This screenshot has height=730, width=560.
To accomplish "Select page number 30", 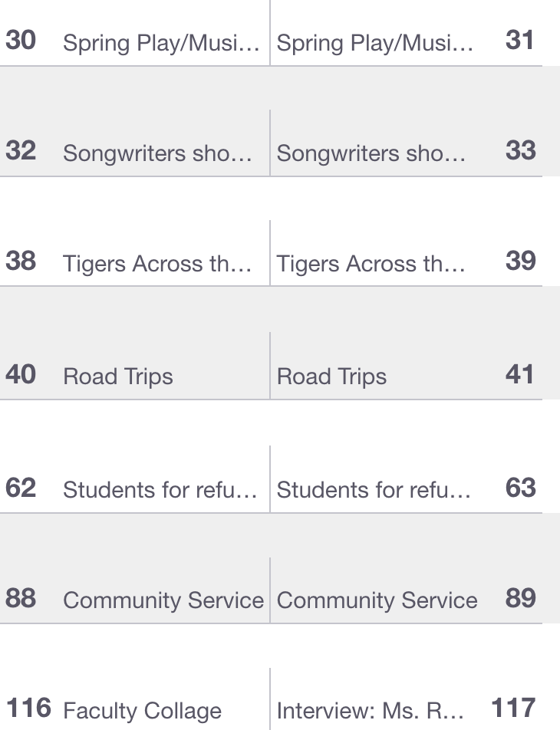I will coord(21,40).
